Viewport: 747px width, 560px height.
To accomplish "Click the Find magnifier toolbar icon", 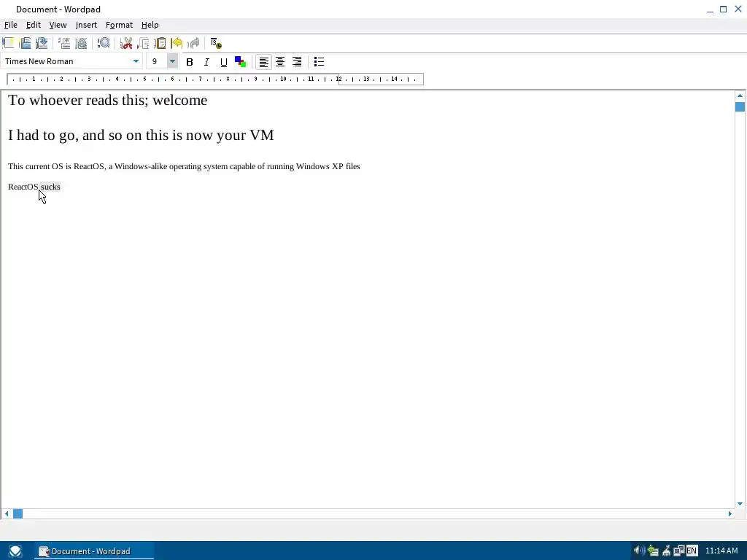I will [x=104, y=43].
